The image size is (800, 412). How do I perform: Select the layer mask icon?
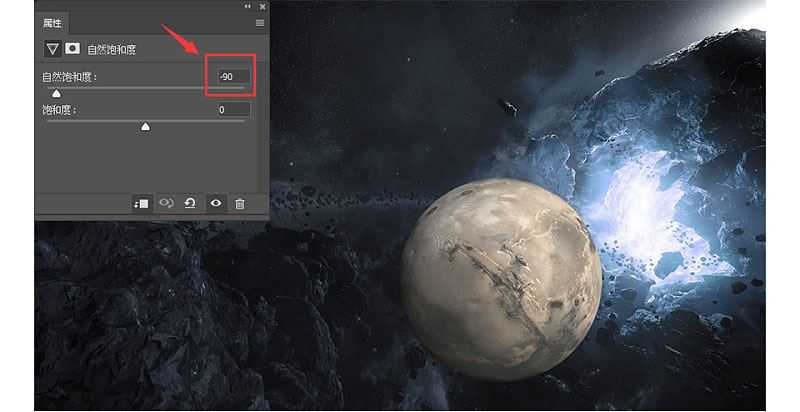pos(73,48)
